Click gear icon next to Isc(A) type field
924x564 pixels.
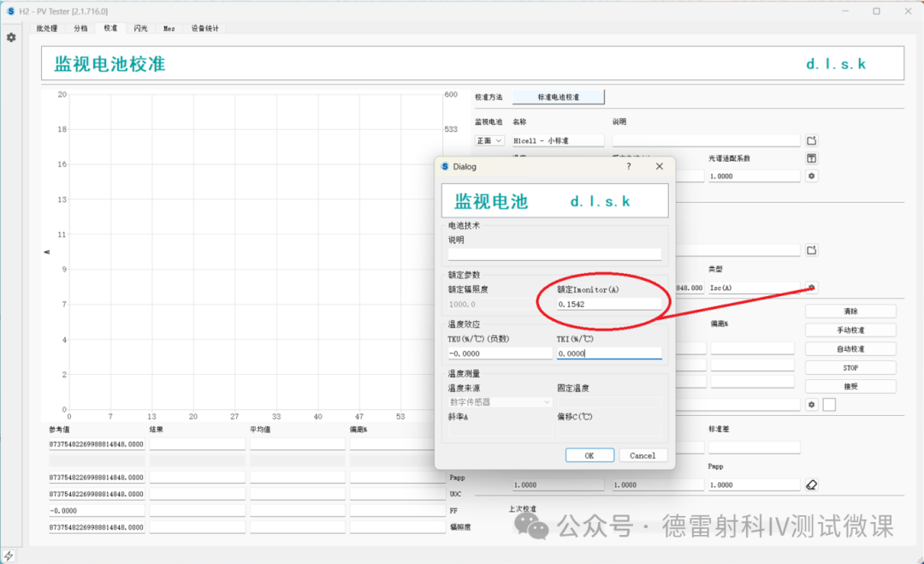coord(812,288)
